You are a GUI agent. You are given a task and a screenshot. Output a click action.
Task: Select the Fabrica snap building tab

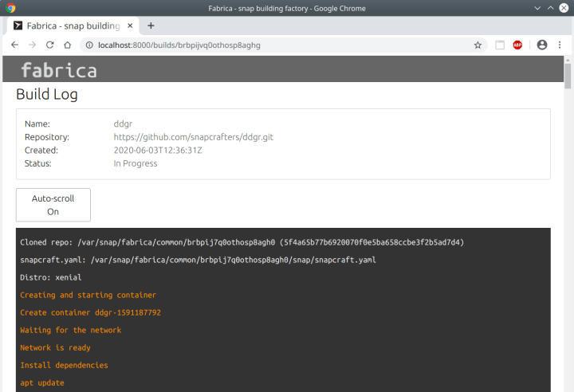[73, 25]
